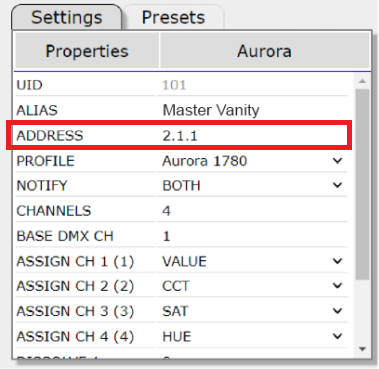The height and width of the screenshot is (369, 379).
Task: Select the BASE DMX CH value
Action: point(252,236)
